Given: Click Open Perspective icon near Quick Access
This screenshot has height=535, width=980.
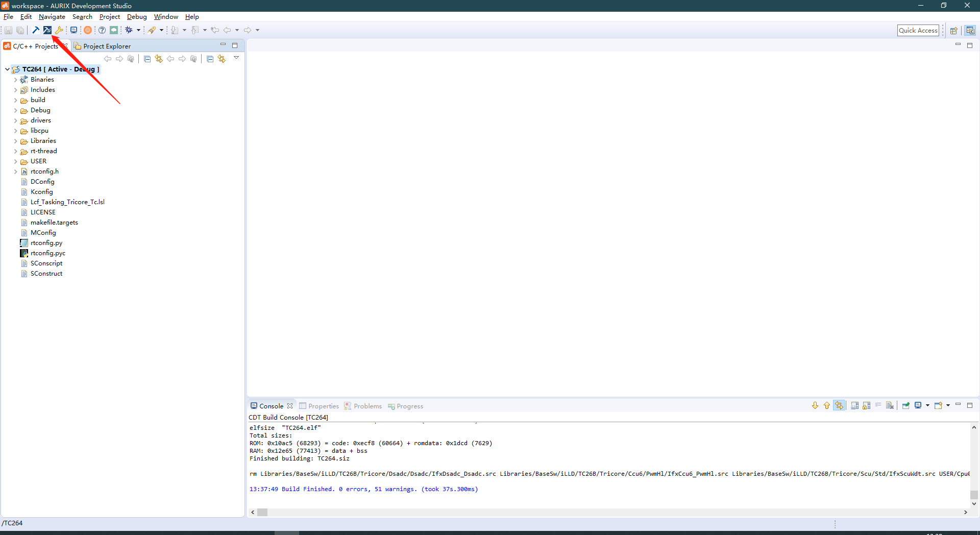Looking at the screenshot, I should (953, 31).
